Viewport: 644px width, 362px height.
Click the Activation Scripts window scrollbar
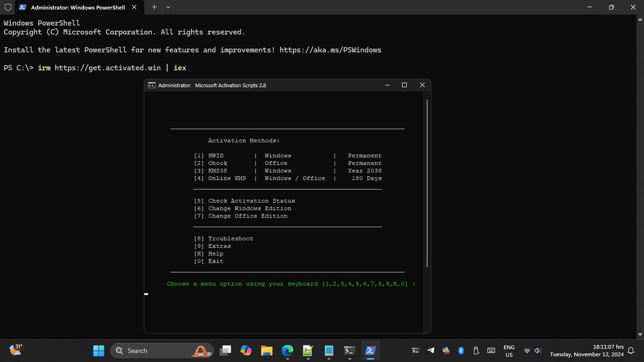(x=427, y=184)
